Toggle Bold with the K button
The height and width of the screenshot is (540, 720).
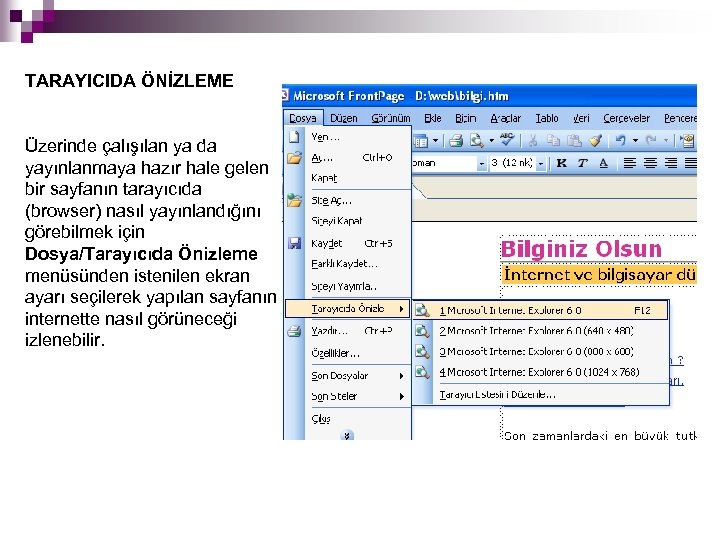pyautogui.click(x=561, y=163)
